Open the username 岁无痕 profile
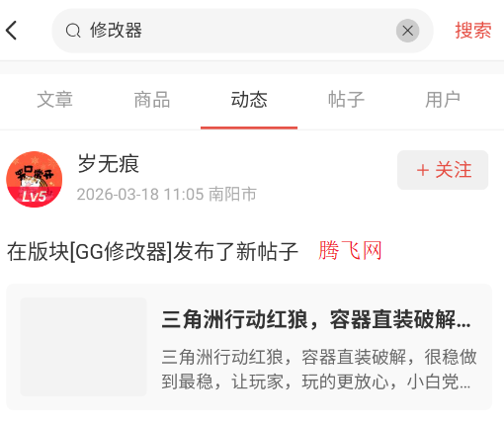Viewport: 504px width, 425px height. click(109, 164)
